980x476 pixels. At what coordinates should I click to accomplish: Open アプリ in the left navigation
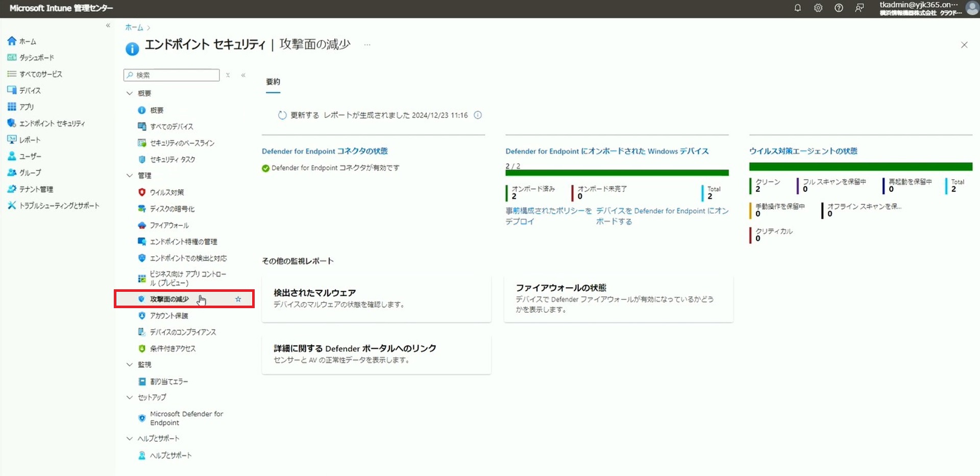[21, 107]
